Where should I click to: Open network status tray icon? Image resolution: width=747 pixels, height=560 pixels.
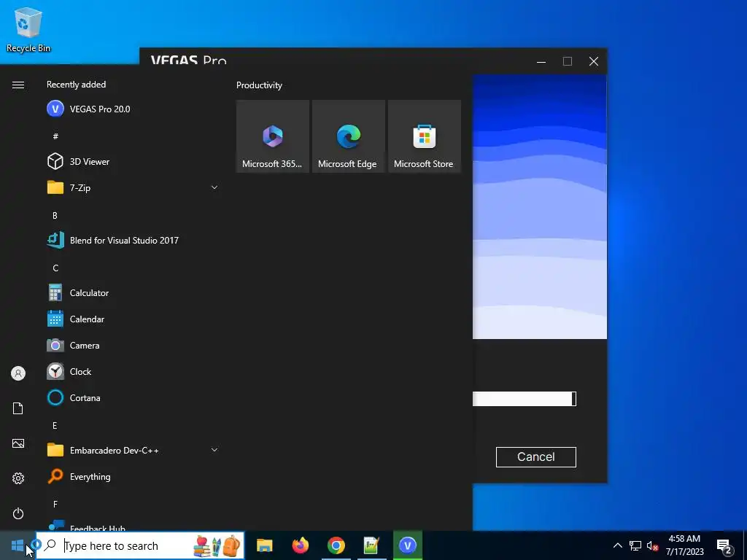point(635,545)
